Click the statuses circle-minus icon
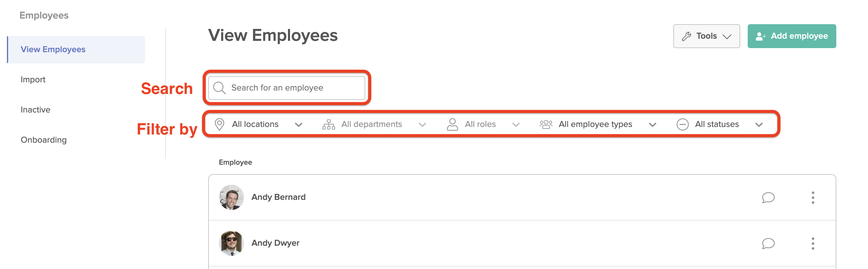The image size is (868, 269). point(682,124)
